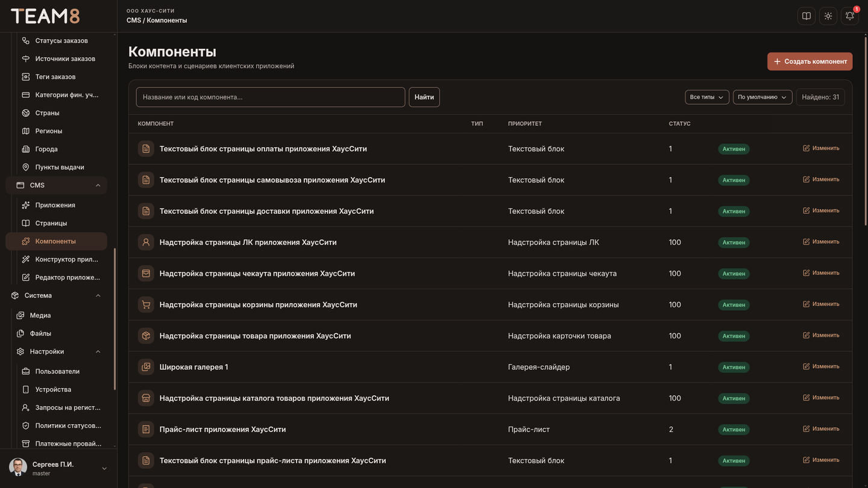868x488 pixels.
Task: Open the documentation book icon in header
Action: tap(807, 16)
